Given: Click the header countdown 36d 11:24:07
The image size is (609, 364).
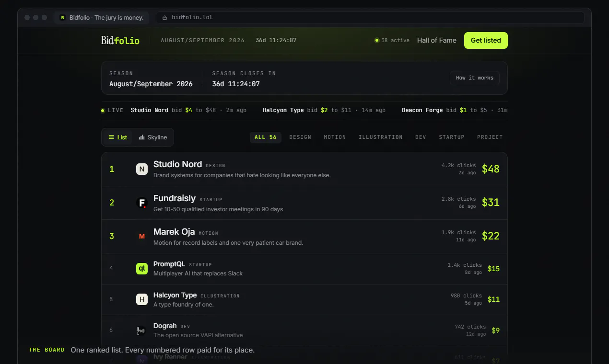Looking at the screenshot, I should tap(276, 41).
